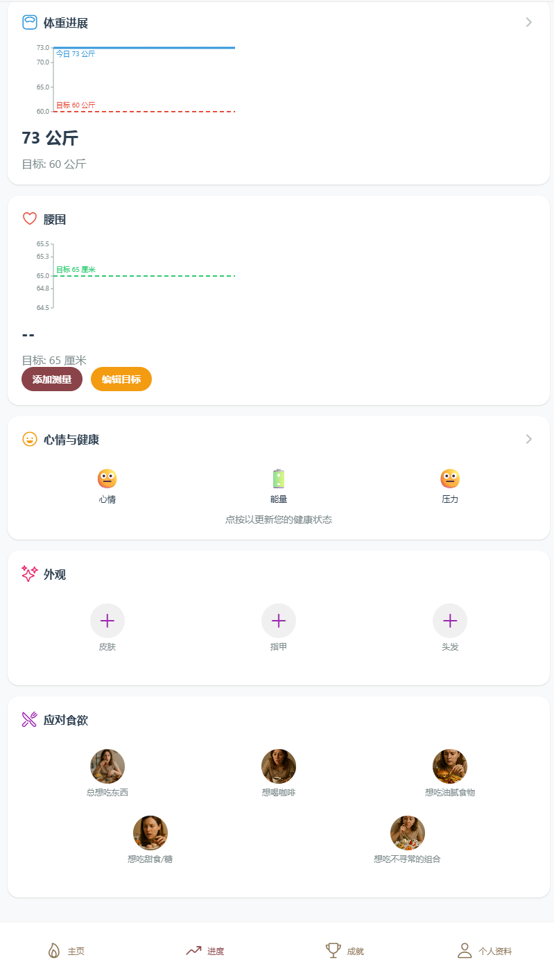This screenshot has height=980, width=554.
Task: Expand the 体重进展 card chevron
Action: pyautogui.click(x=529, y=22)
